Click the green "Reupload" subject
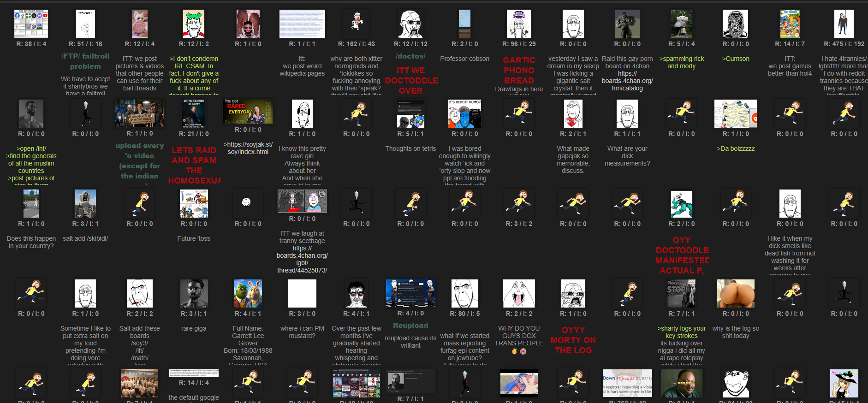The height and width of the screenshot is (403, 868). [410, 326]
